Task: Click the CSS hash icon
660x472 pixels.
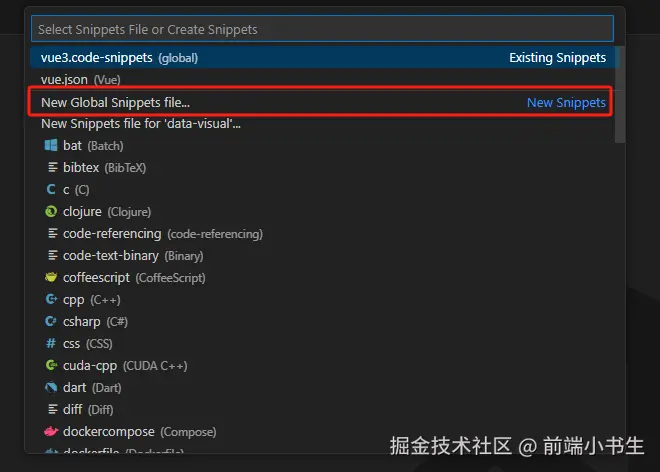Action: click(51, 344)
